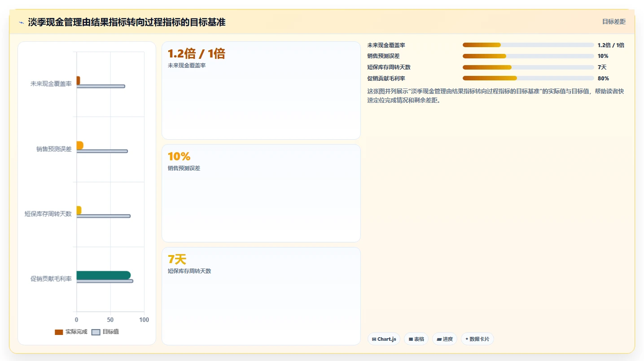This screenshot has height=361, width=644.
Task: Click the 未来现金覆盖率 progress bar
Action: pyautogui.click(x=528, y=45)
